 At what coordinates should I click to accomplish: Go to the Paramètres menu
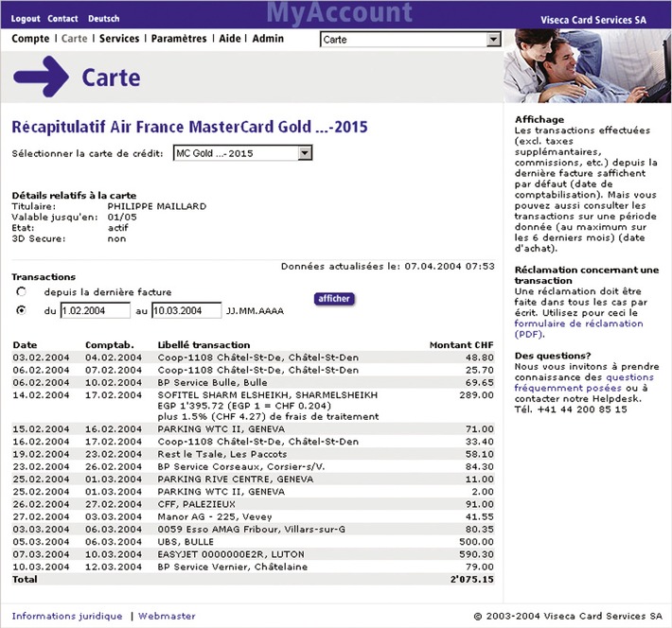coord(178,39)
